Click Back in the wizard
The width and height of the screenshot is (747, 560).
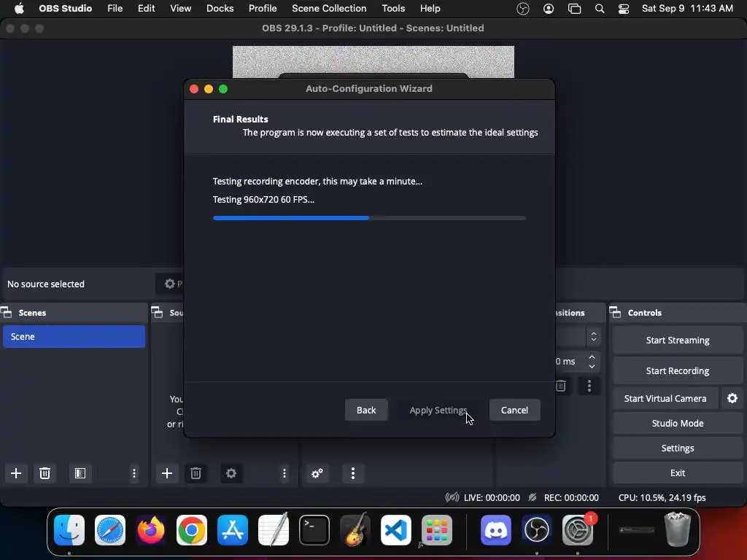coord(366,410)
